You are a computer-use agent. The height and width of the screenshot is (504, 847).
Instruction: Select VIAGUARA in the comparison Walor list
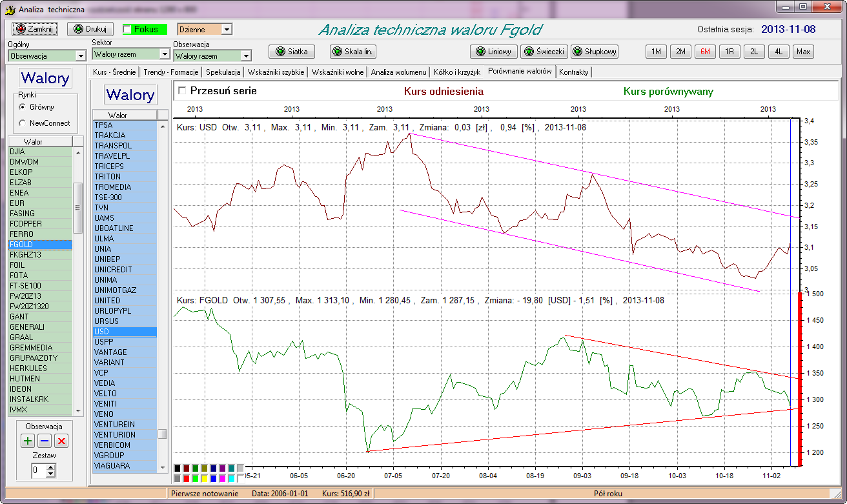coord(125,466)
